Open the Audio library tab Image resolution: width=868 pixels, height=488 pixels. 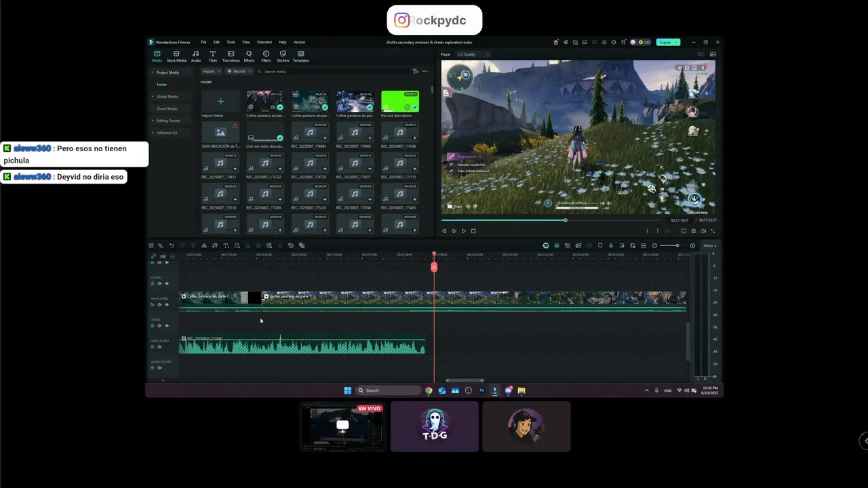pos(196,56)
